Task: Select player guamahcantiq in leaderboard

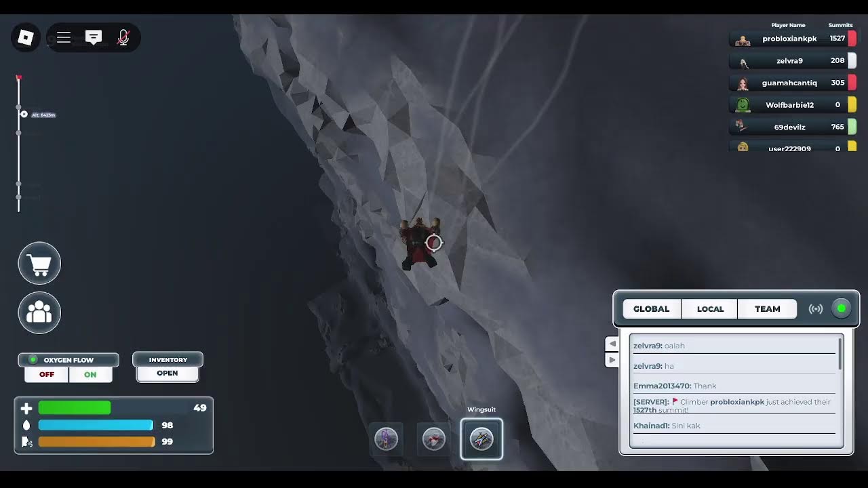Action: pyautogui.click(x=793, y=83)
